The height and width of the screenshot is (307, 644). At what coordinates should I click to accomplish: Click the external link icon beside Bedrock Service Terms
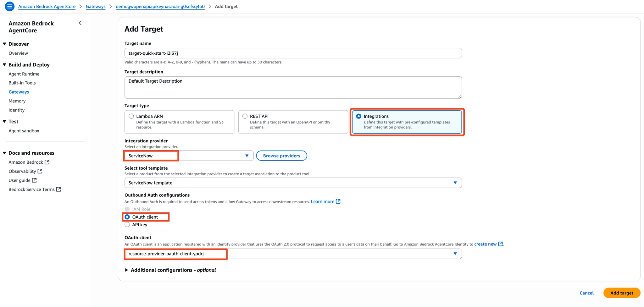[58, 189]
